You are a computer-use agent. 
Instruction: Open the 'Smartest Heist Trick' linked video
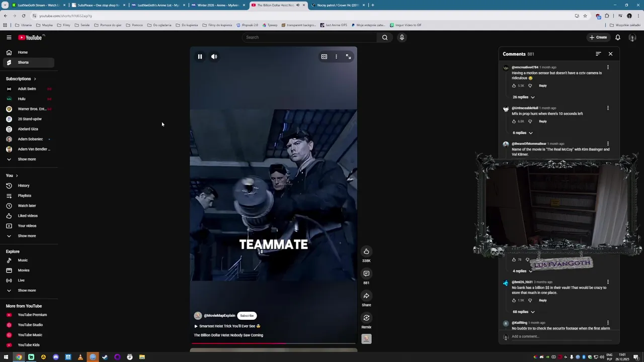pyautogui.click(x=227, y=326)
